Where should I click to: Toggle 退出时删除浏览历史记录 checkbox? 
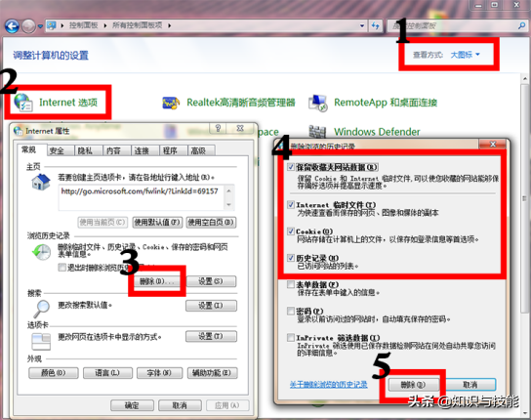[x=61, y=268]
